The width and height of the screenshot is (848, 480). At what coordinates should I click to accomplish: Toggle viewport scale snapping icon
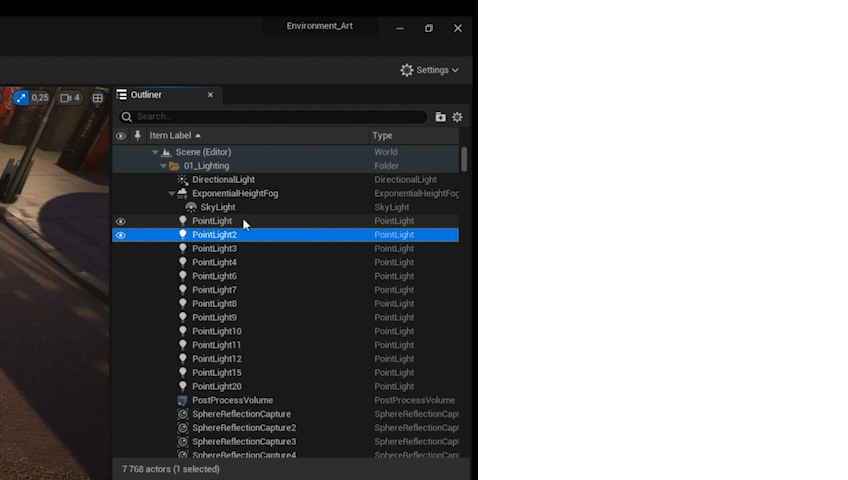click(x=21, y=98)
